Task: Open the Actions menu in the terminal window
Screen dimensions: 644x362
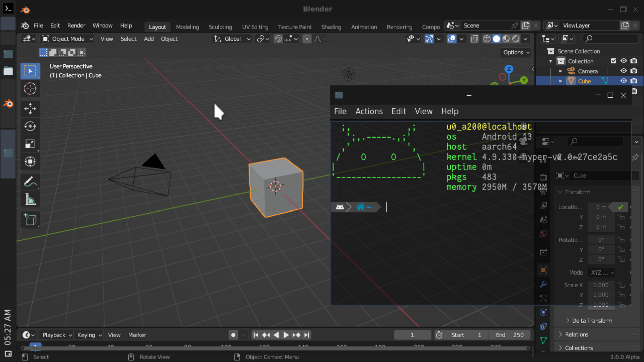Action: click(x=369, y=111)
